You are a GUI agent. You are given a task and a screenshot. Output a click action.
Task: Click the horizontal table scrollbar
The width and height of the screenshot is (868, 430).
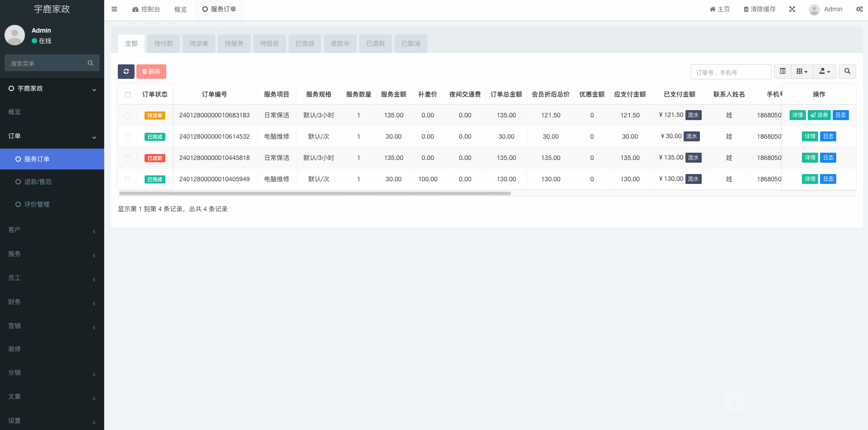coord(315,193)
